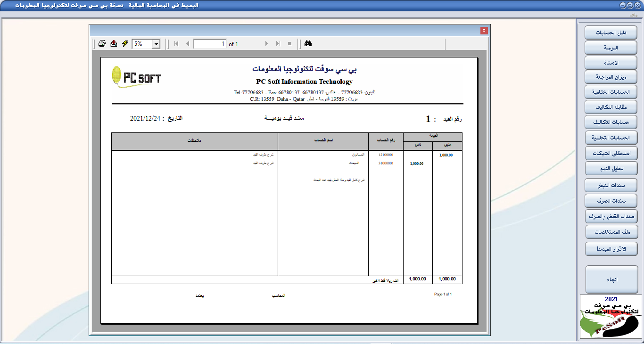Go to the next report page
Screen dimensions: 644x344
[267, 43]
